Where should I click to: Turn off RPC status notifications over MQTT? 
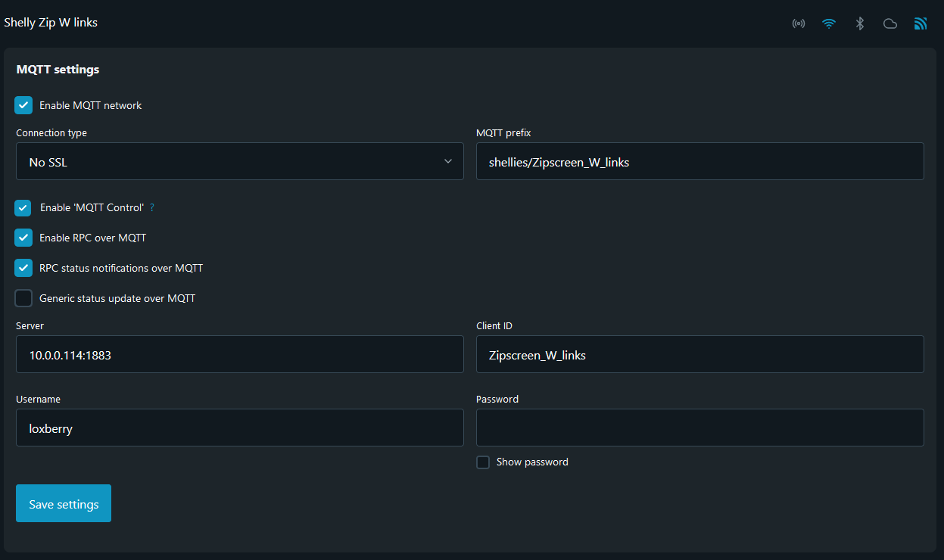tap(24, 268)
